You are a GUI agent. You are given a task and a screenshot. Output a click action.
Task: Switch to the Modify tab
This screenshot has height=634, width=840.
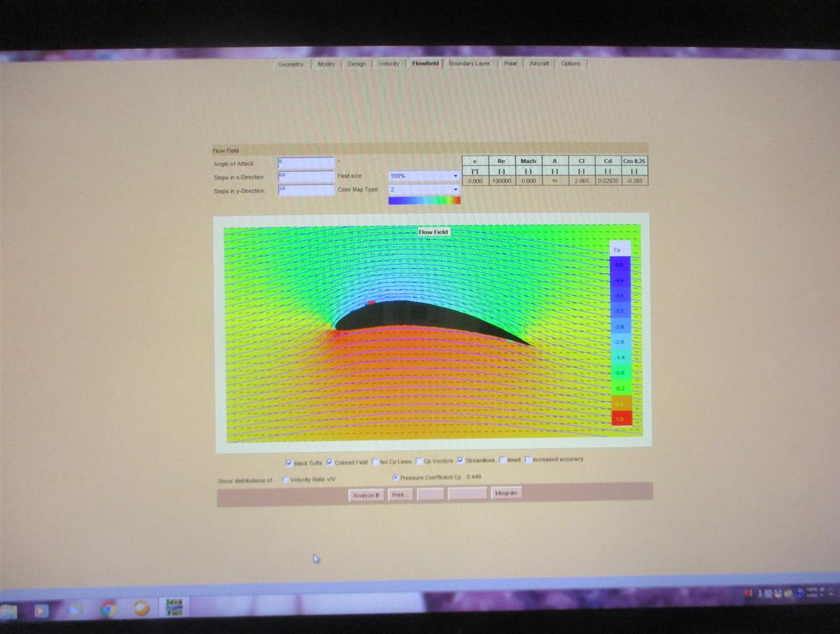(326, 64)
